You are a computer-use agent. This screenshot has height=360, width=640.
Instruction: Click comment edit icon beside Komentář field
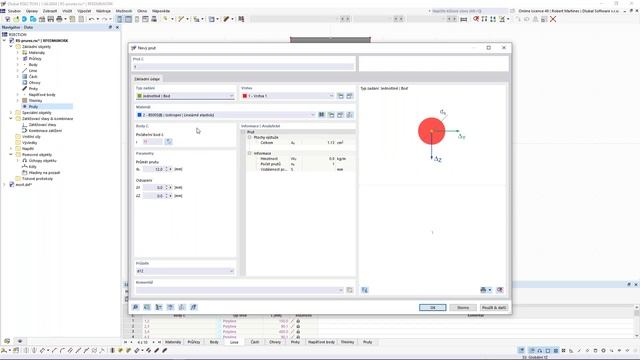point(350,290)
